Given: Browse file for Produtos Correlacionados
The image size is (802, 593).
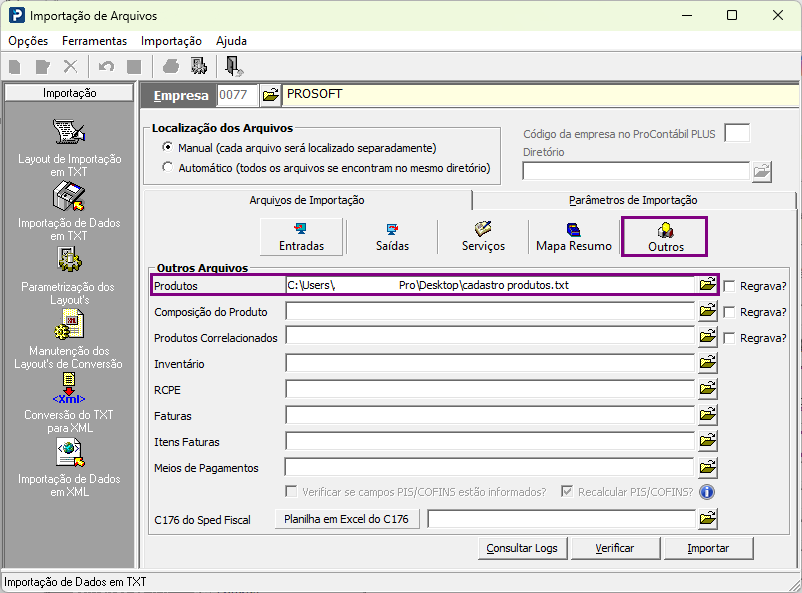Looking at the screenshot, I should (708, 337).
